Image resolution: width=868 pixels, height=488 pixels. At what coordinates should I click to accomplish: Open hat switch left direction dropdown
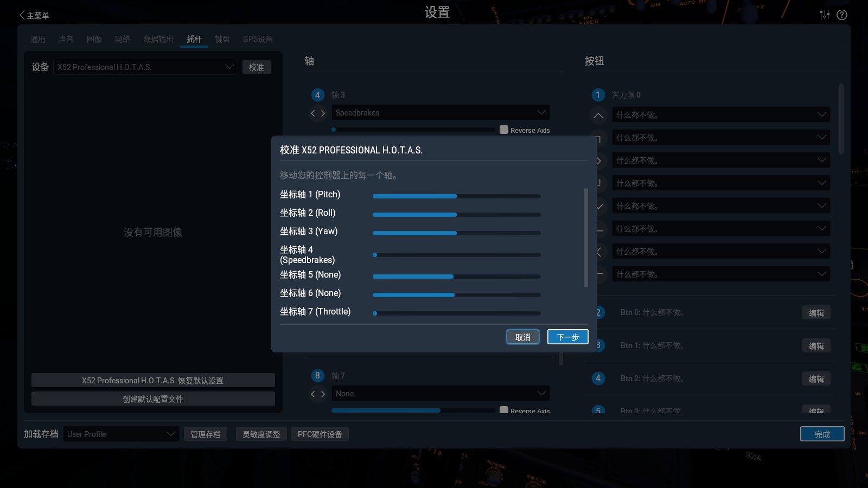click(721, 251)
